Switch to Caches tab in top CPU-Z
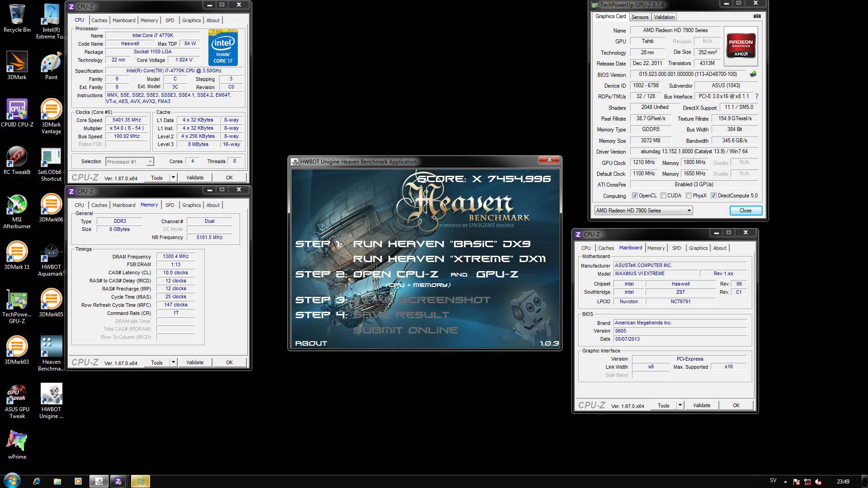Image resolution: width=868 pixels, height=488 pixels. (x=99, y=20)
